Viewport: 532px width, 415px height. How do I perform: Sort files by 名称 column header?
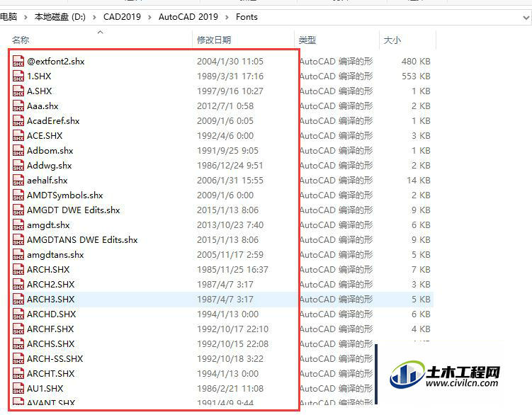[21, 40]
